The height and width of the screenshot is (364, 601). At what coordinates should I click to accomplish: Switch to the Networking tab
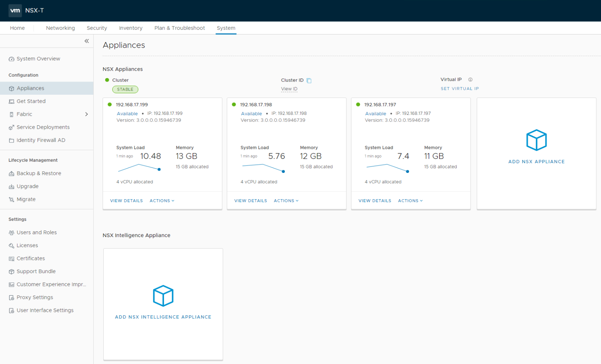tap(60, 28)
